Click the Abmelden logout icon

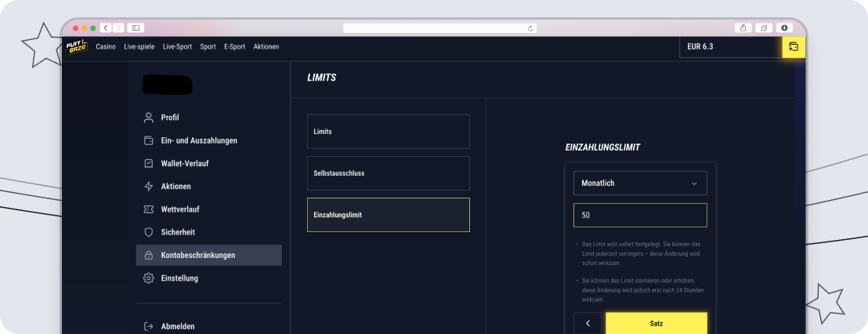coord(148,326)
